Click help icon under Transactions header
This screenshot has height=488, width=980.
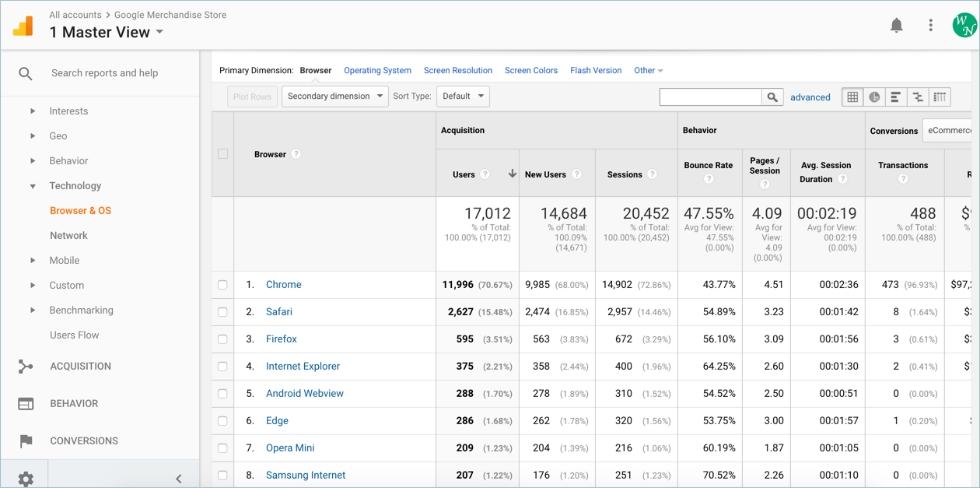(903, 180)
